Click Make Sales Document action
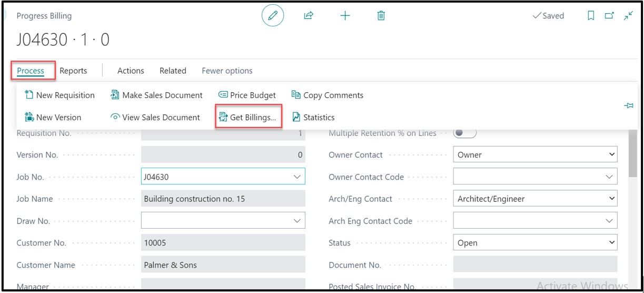 click(x=156, y=95)
